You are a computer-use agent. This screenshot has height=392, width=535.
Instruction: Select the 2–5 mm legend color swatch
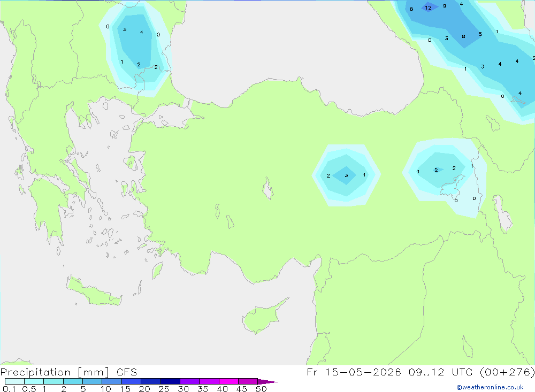click(73, 381)
